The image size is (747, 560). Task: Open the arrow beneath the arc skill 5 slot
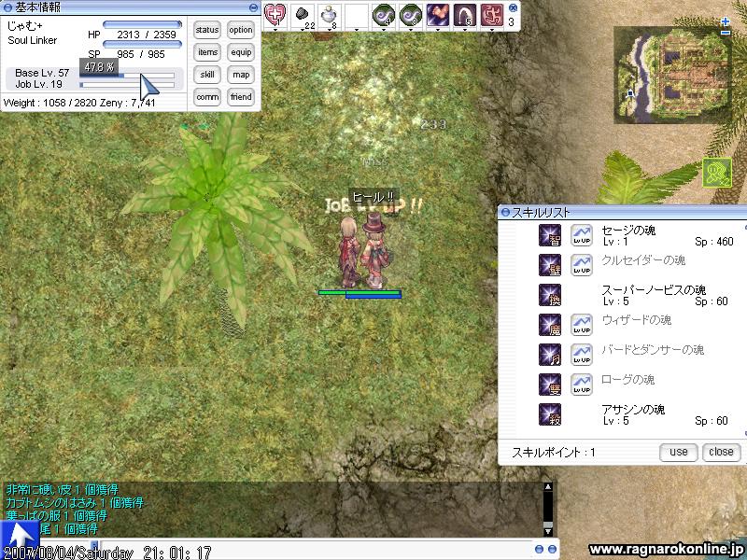pos(464,30)
